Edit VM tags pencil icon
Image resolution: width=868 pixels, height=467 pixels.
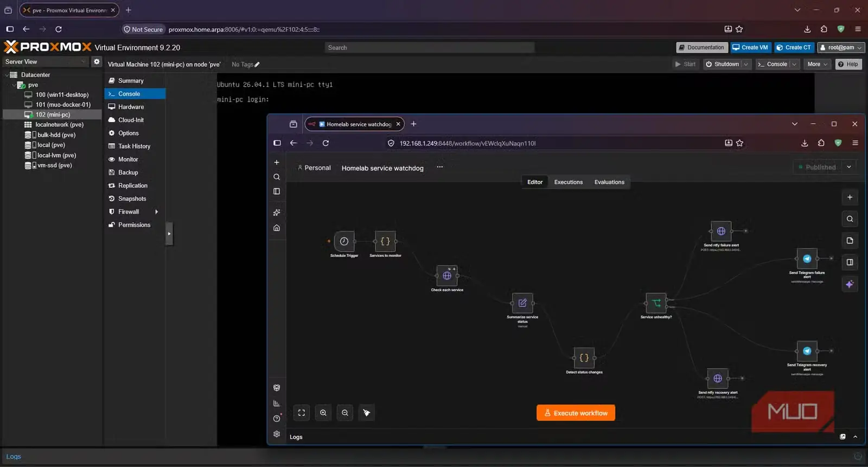pos(257,65)
